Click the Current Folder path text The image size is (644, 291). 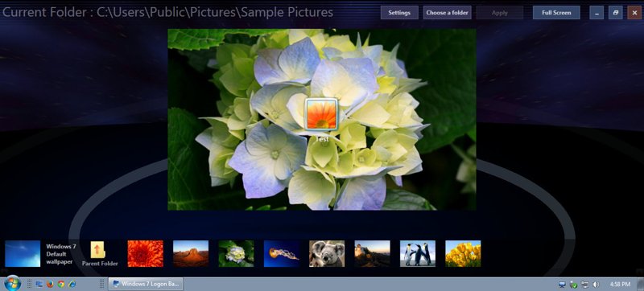[x=167, y=13]
